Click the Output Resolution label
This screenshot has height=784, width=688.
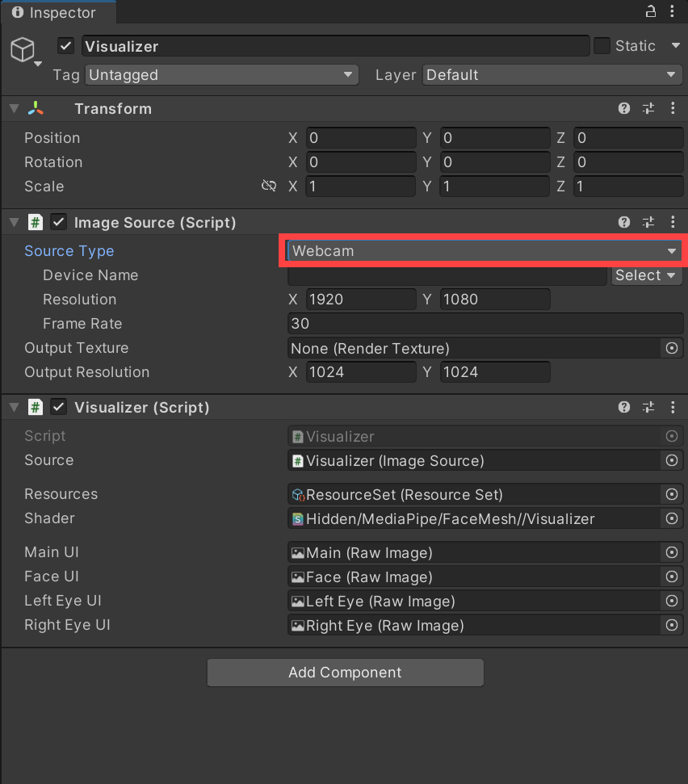(x=87, y=372)
